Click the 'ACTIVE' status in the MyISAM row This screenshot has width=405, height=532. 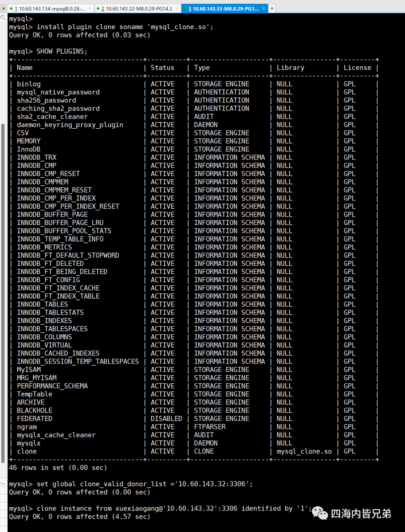tap(162, 370)
